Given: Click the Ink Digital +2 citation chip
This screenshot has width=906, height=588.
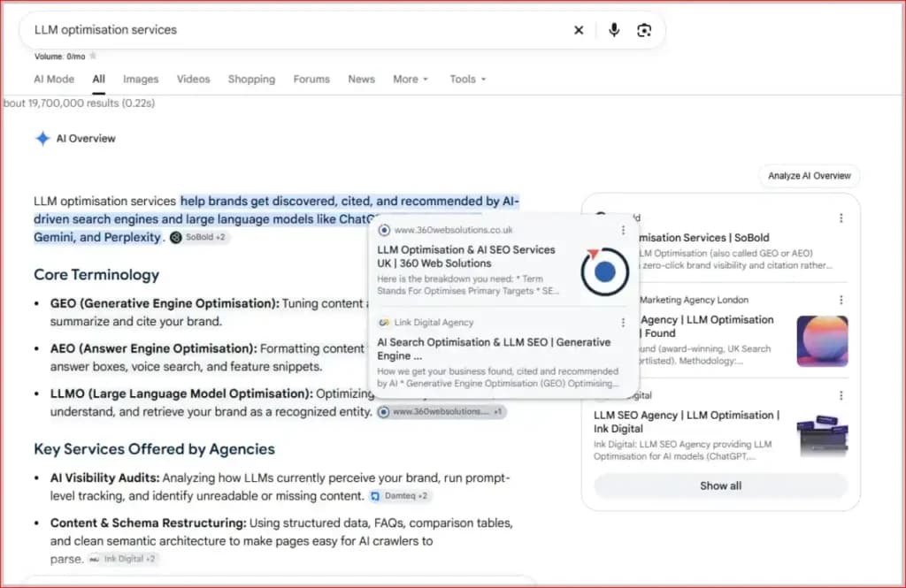Looking at the screenshot, I should pos(122,559).
